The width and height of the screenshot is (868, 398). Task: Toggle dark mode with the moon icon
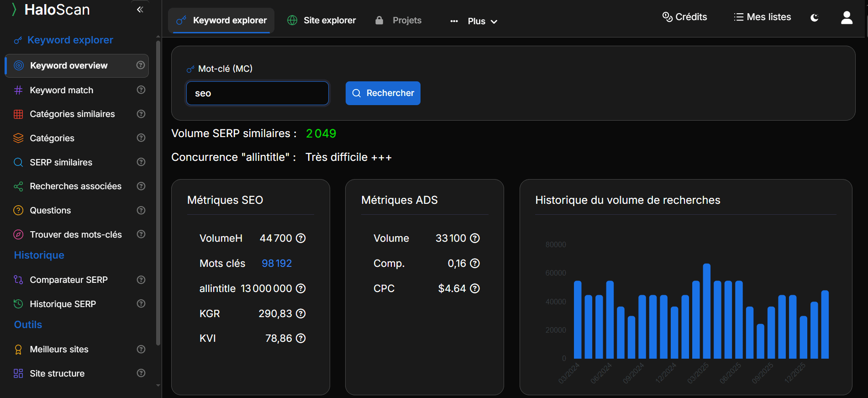click(814, 18)
